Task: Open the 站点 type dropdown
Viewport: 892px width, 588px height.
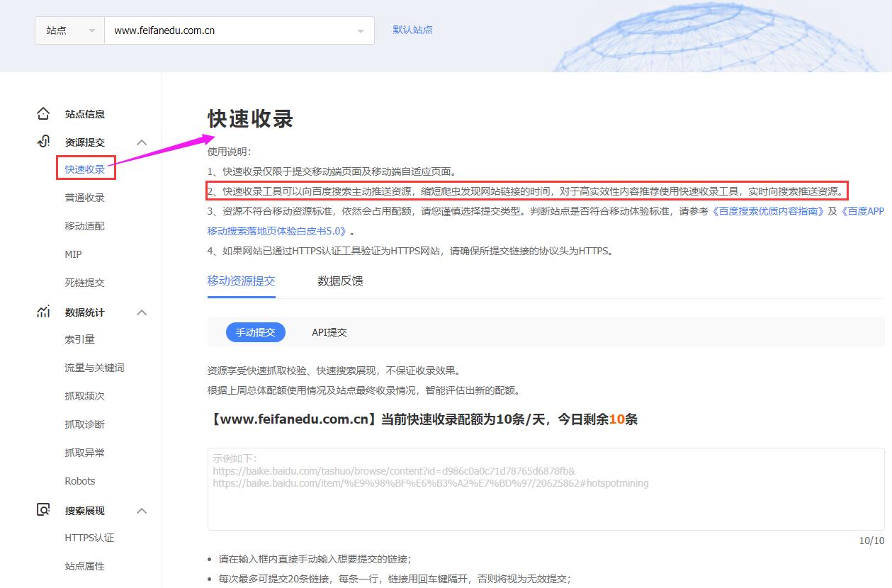Action: tap(69, 30)
